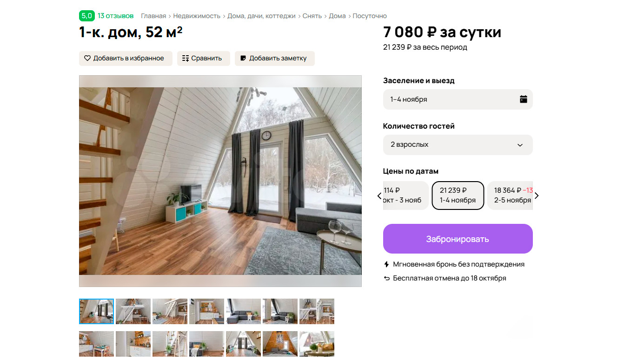644x359 pixels.
Task: Click the Забронировать booking button
Action: pos(458,239)
